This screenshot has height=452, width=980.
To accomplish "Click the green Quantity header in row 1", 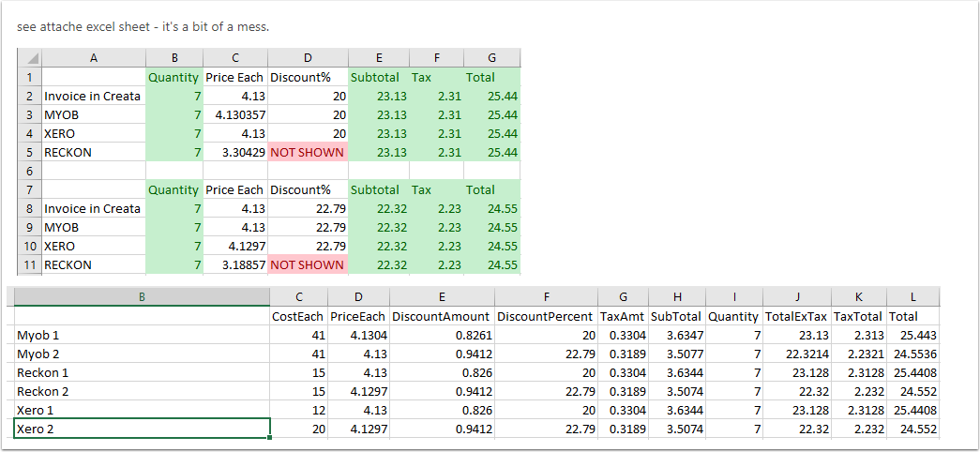I will point(174,78).
